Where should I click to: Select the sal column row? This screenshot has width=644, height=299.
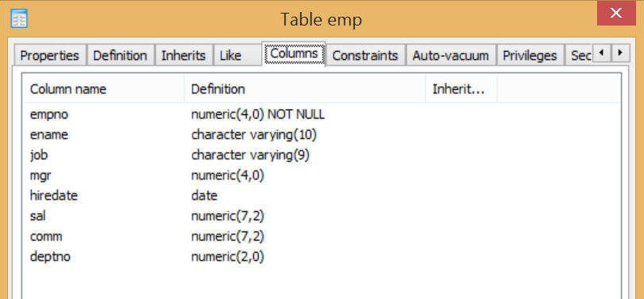coord(321,216)
